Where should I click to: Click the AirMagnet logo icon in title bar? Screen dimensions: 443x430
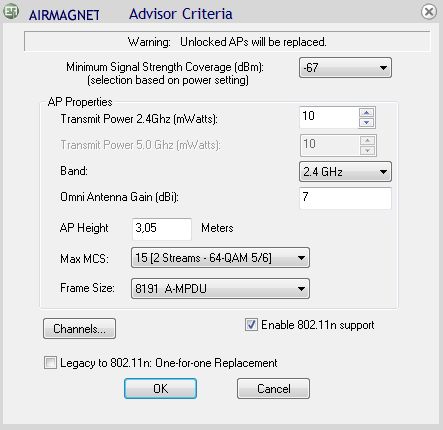(11, 11)
